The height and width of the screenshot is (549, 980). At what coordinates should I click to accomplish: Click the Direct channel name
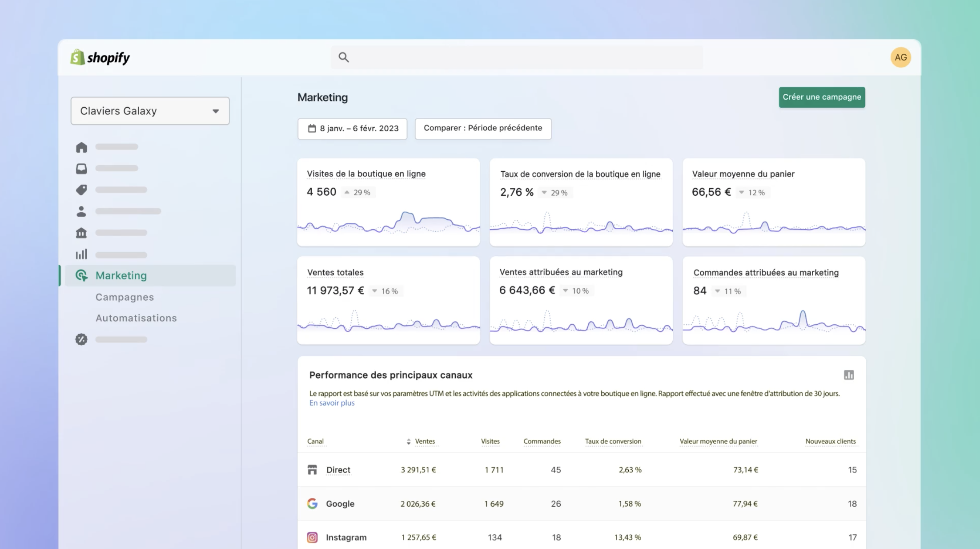coord(338,470)
